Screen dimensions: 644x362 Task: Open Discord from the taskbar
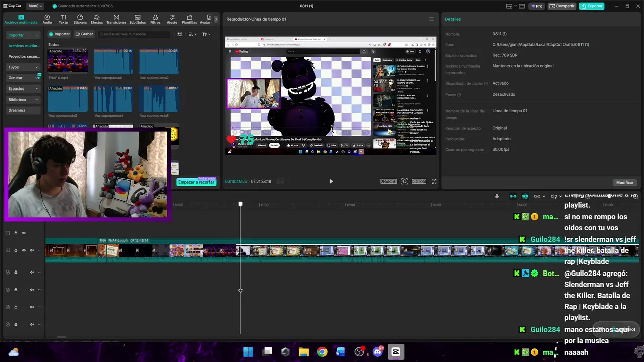[x=378, y=352]
